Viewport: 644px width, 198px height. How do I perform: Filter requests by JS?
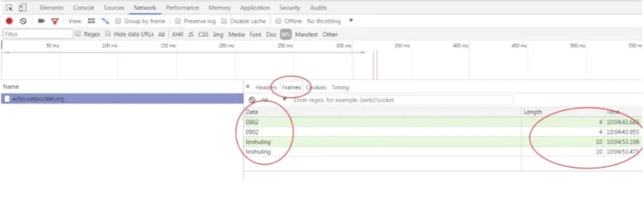(191, 34)
